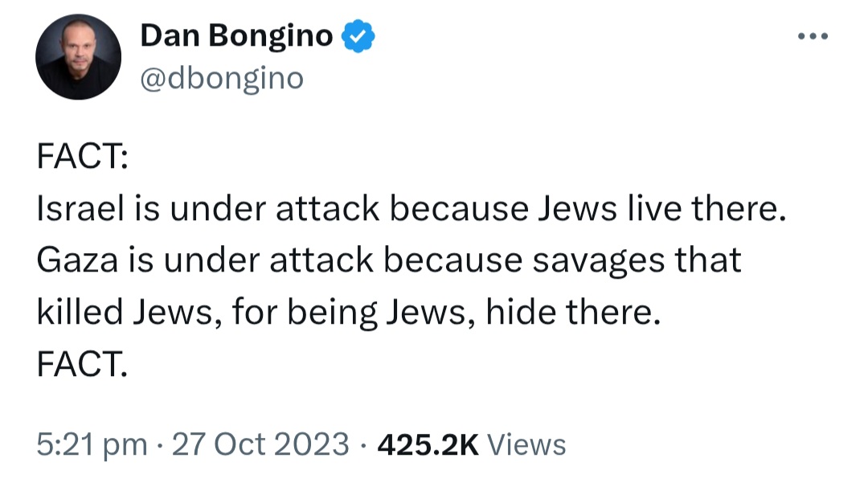This screenshot has width=868, height=495.
Task: Click the word Israel in the tweet
Action: pyautogui.click(x=80, y=209)
